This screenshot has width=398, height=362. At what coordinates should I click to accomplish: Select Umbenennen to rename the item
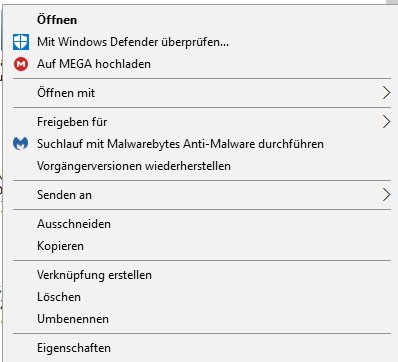(73, 319)
